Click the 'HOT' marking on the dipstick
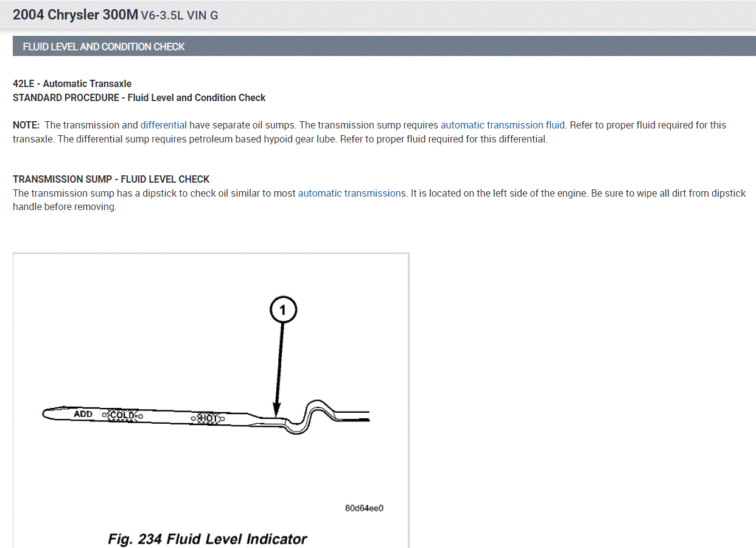This screenshot has height=548, width=756. [208, 418]
